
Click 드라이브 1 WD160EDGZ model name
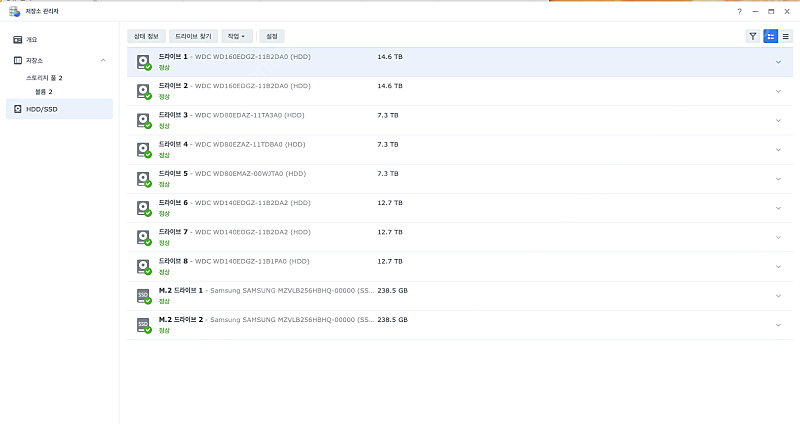pyautogui.click(x=253, y=57)
